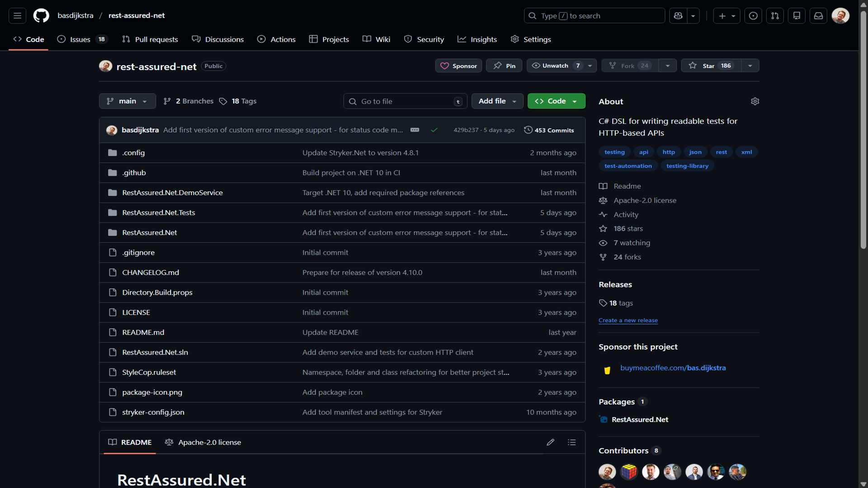Click the pull requests icon in the header
This screenshot has height=488, width=868.
coord(774,15)
